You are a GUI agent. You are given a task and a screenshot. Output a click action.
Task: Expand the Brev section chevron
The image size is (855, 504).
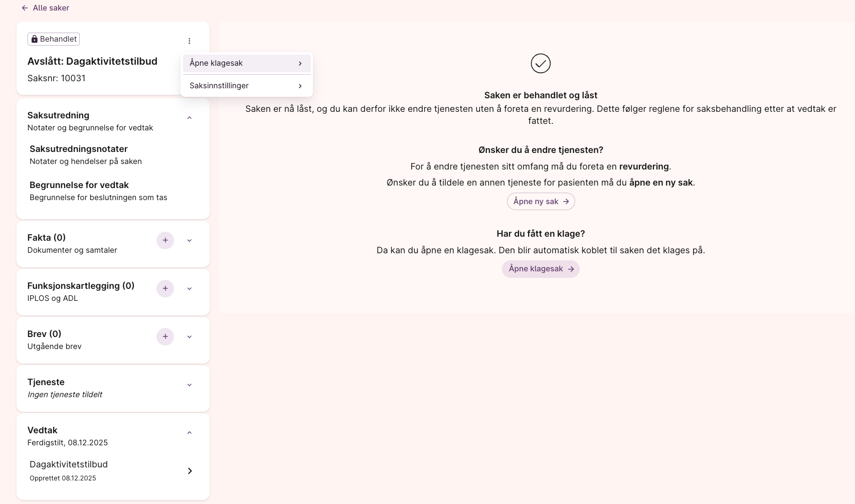pyautogui.click(x=189, y=337)
